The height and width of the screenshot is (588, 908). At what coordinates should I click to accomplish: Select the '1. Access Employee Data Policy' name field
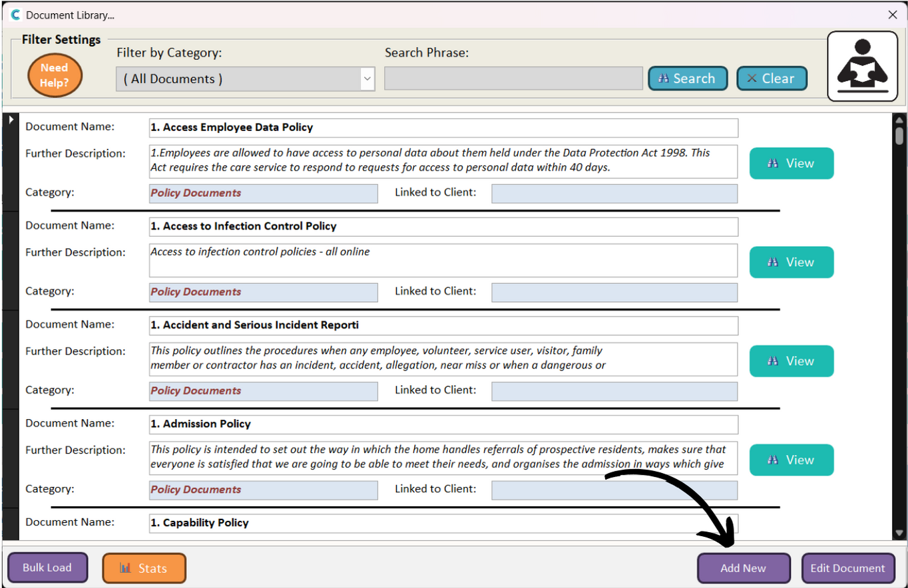(x=443, y=128)
